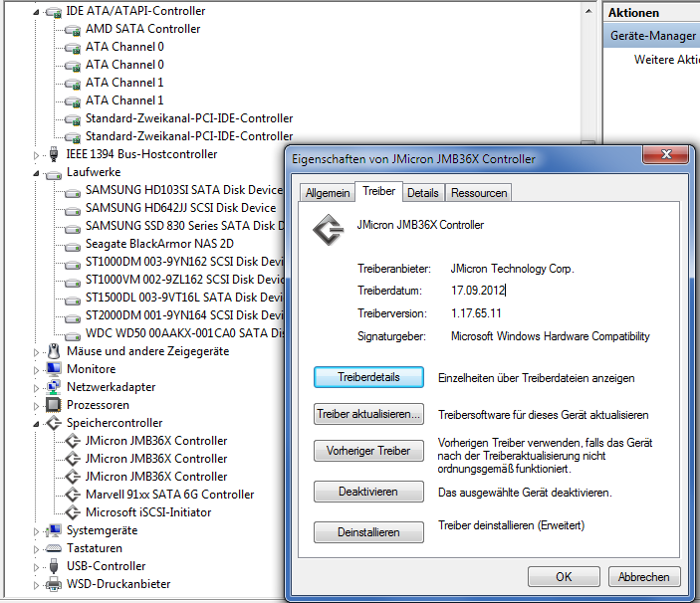The height and width of the screenshot is (603, 700).
Task: Select SAMSUNG HD642JJ SCSI Disk Device
Action: click(x=181, y=208)
